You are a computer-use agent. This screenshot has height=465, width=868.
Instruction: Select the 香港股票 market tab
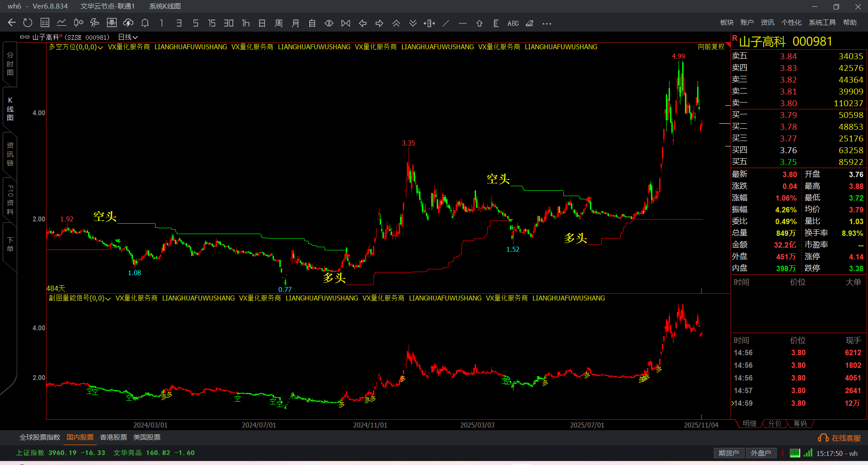(x=113, y=437)
